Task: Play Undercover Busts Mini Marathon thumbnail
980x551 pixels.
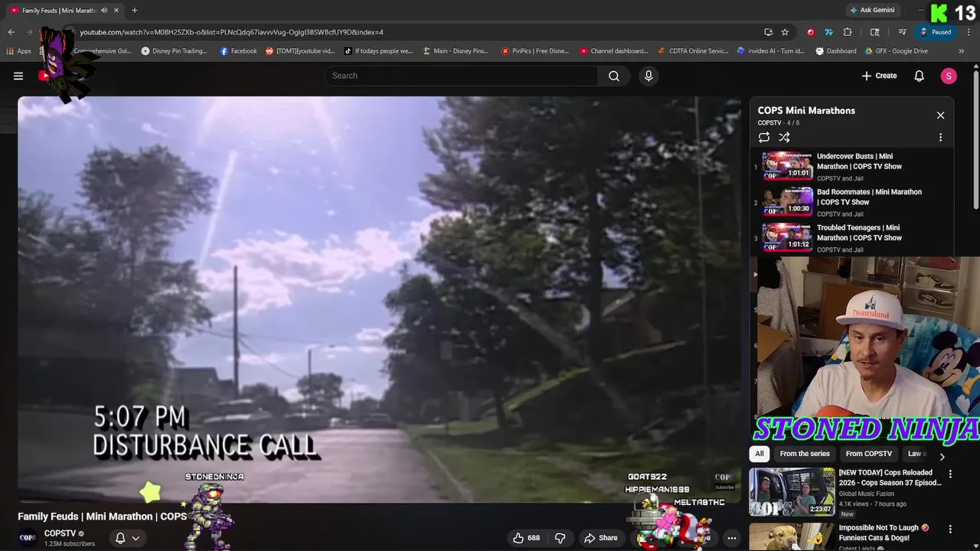Action: coord(787,165)
